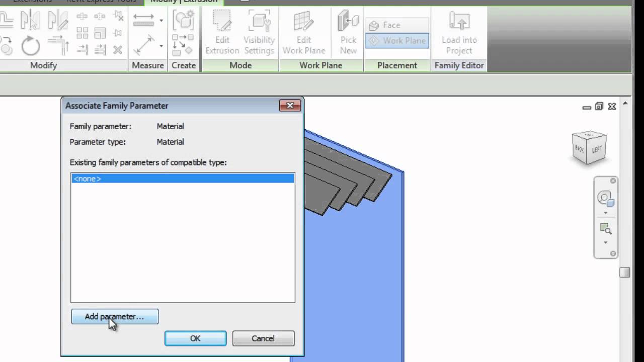Minimize the view window

click(x=587, y=107)
